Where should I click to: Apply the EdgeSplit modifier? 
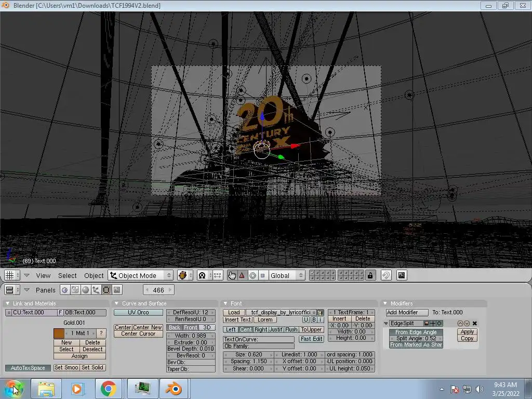[x=467, y=332]
